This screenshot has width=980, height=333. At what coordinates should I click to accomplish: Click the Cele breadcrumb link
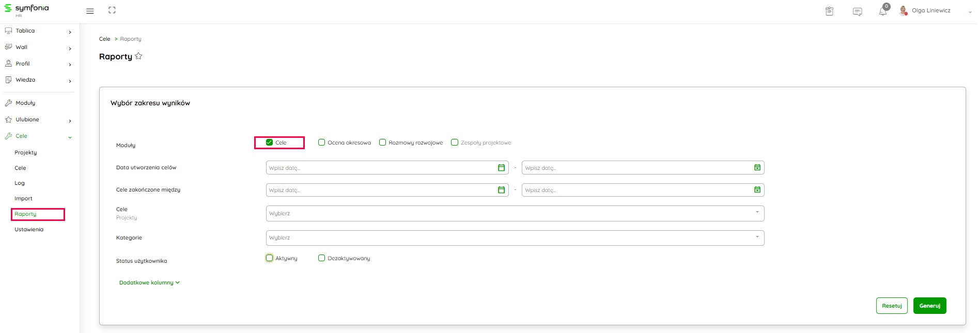click(104, 39)
